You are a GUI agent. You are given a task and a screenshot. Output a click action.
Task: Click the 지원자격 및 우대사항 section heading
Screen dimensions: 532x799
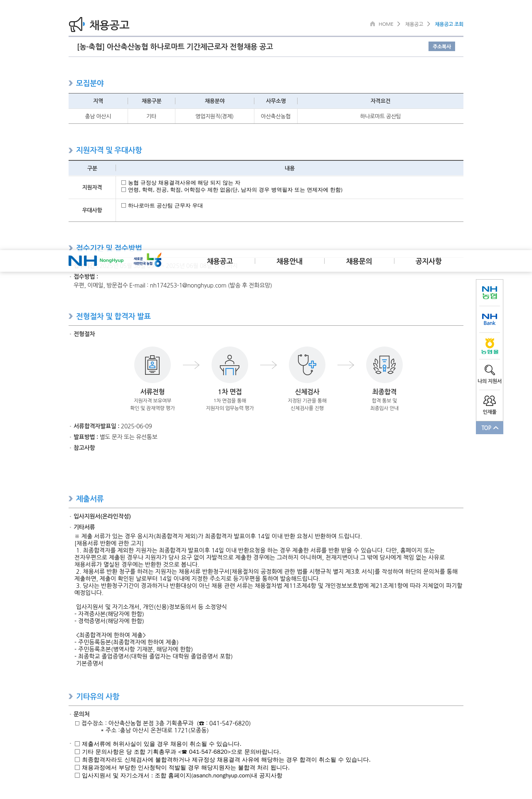[x=109, y=150]
